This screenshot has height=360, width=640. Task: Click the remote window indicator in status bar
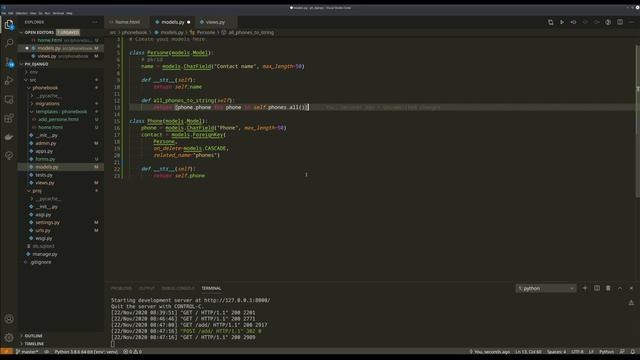click(x=6, y=352)
